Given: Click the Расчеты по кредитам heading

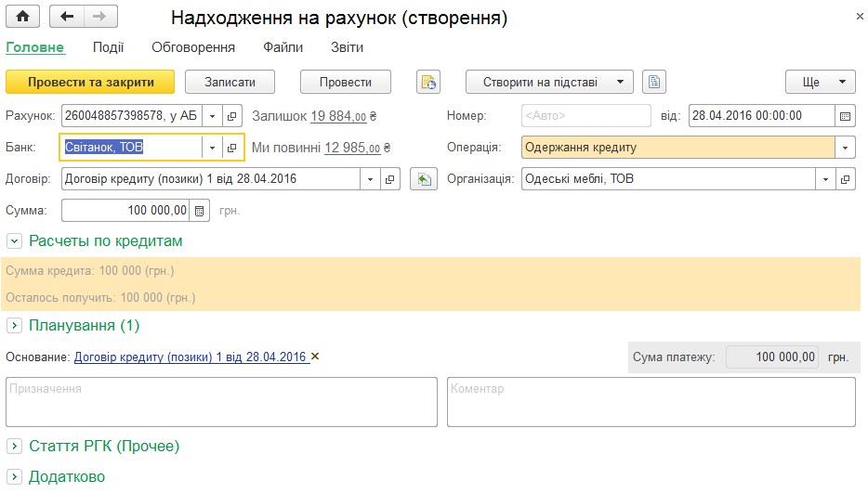Looking at the screenshot, I should [106, 241].
